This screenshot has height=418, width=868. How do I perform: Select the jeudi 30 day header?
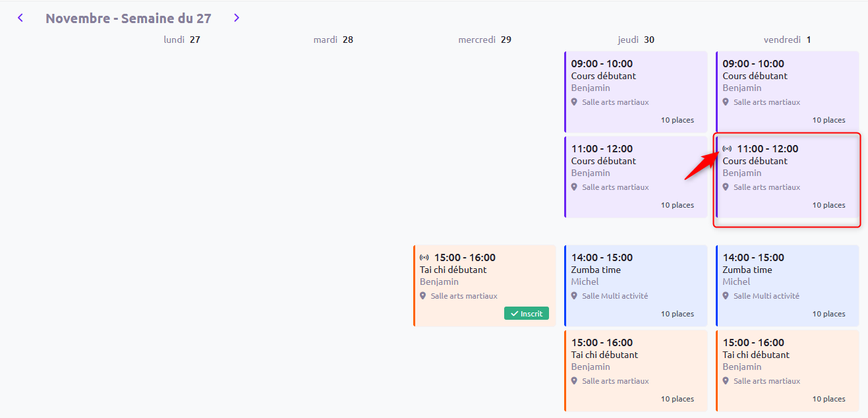(636, 40)
